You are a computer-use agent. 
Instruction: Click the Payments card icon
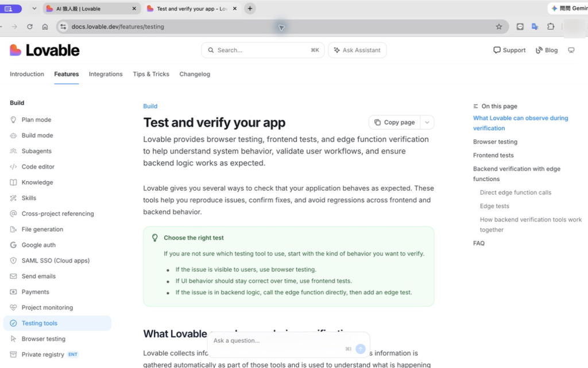tap(13, 292)
